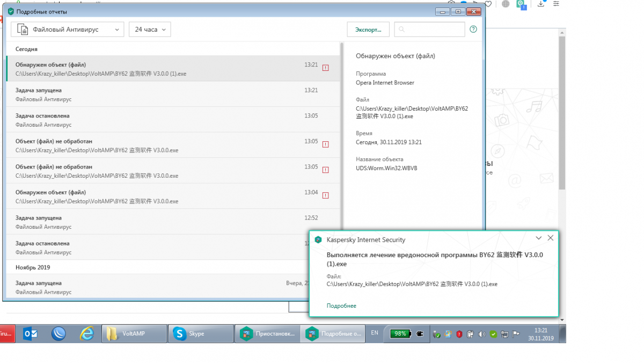This screenshot has height=363, width=644.
Task: Click the Сегодня, 30.11.2019 13:21 time value
Action: click(x=389, y=142)
